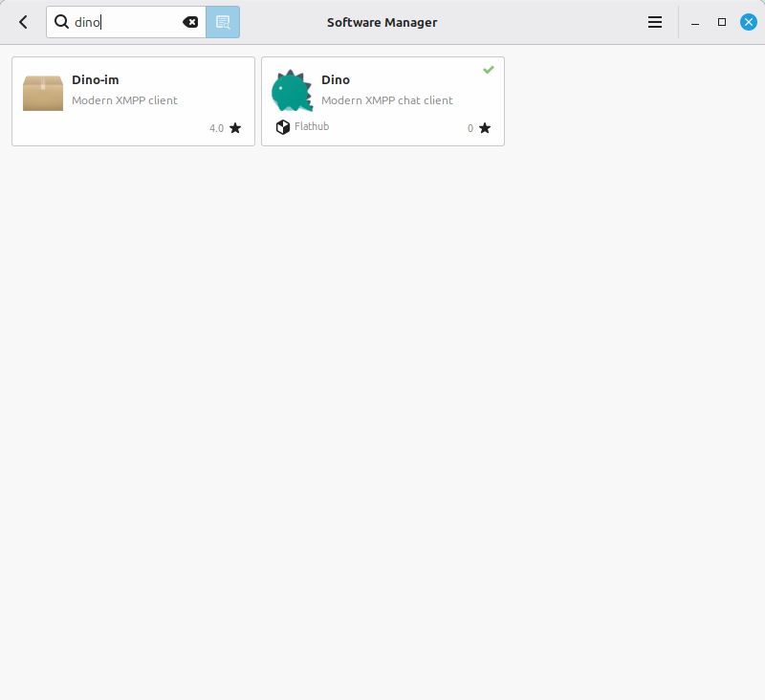765x700 pixels.
Task: Click the Dino-im cardboard box icon
Action: click(x=43, y=93)
